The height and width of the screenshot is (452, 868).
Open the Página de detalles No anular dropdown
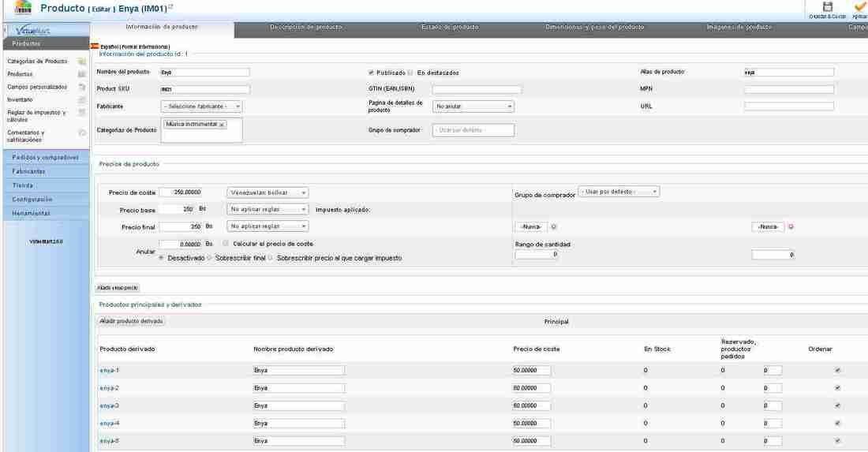tap(473, 106)
